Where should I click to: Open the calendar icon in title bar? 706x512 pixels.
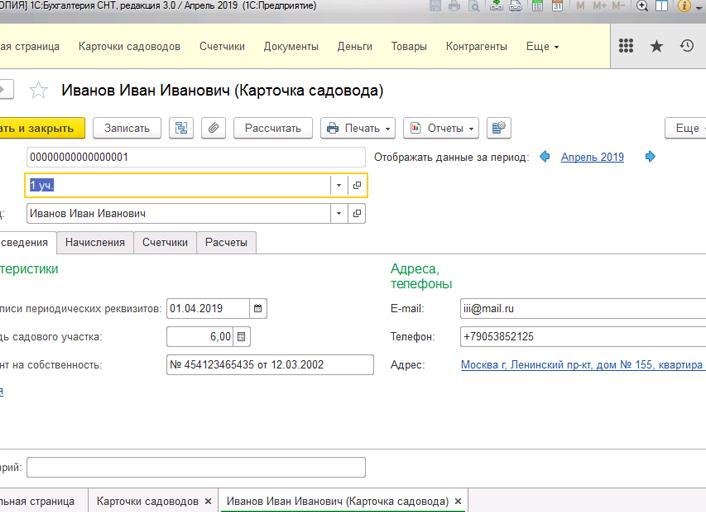pyautogui.click(x=557, y=6)
